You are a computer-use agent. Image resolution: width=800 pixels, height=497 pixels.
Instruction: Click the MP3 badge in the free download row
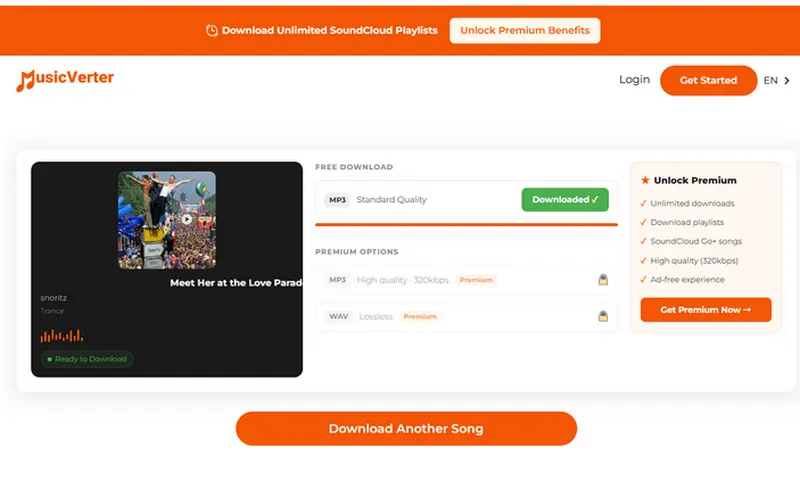click(x=337, y=200)
